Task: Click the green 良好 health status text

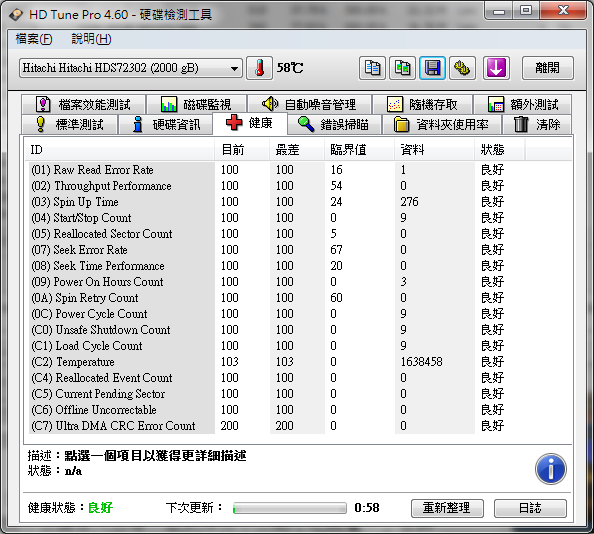Action: [x=100, y=508]
